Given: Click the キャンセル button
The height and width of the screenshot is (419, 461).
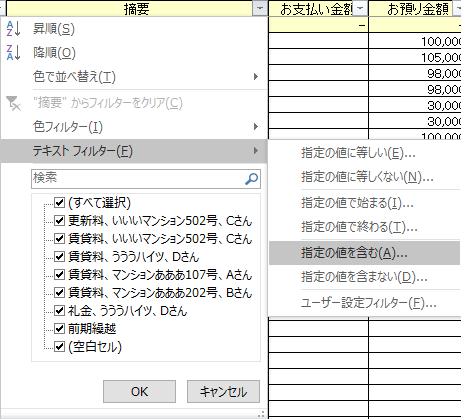Looking at the screenshot, I should 223,391.
